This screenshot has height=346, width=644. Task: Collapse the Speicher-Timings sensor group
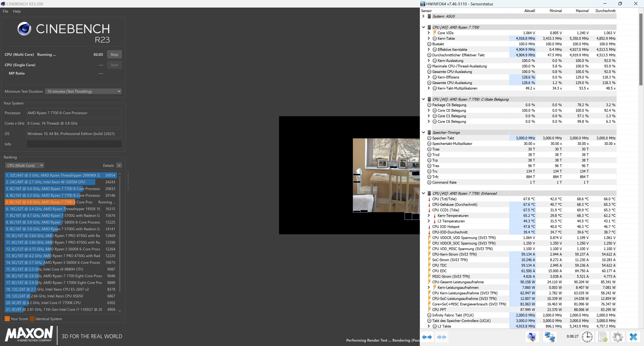point(423,132)
